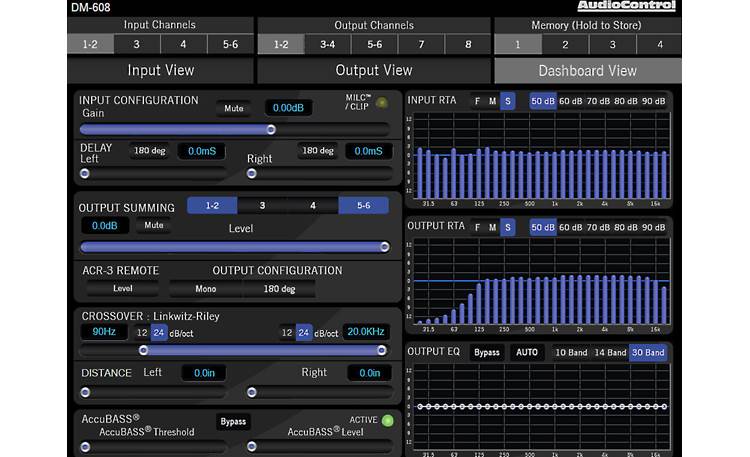Switch to Input View

(161, 70)
